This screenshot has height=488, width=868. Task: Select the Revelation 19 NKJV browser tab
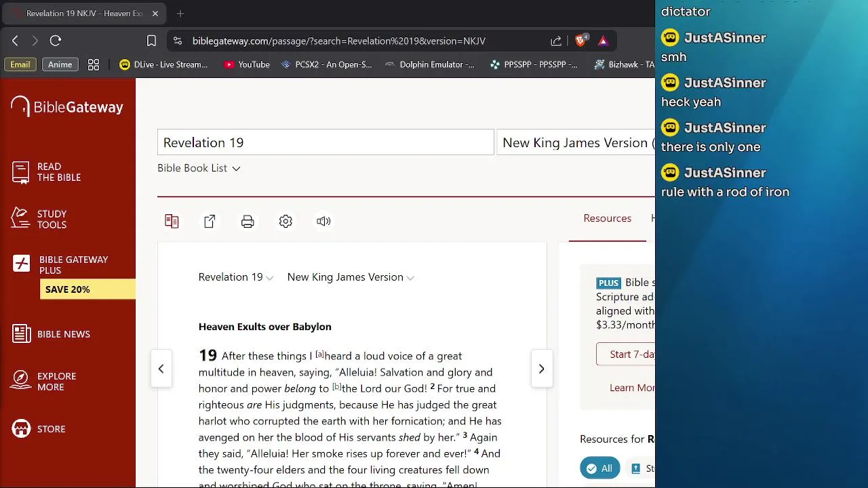coord(83,13)
